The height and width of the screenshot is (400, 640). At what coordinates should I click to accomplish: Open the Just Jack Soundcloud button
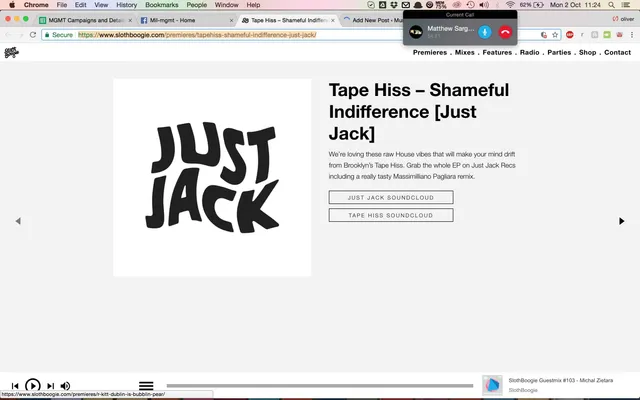coord(391,197)
